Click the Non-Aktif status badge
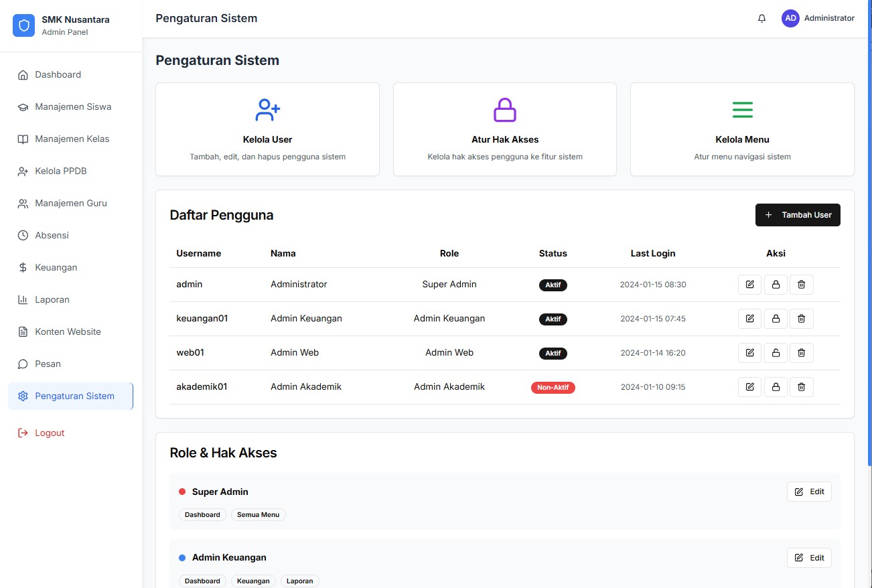Image resolution: width=872 pixels, height=588 pixels. 553,387
